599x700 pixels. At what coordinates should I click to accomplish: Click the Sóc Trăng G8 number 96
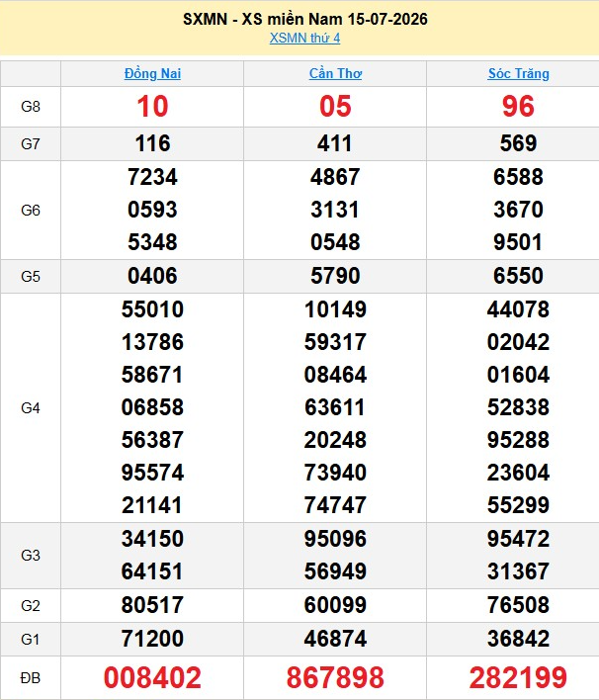[518, 107]
